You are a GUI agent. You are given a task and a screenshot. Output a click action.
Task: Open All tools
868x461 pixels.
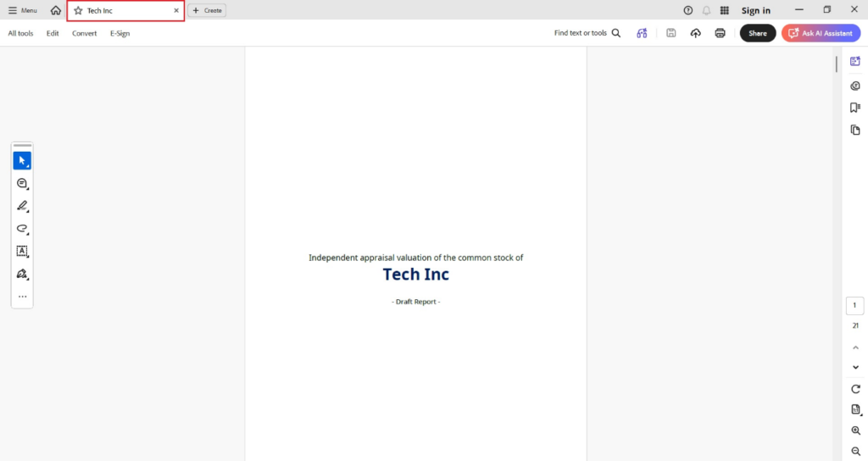click(x=20, y=33)
